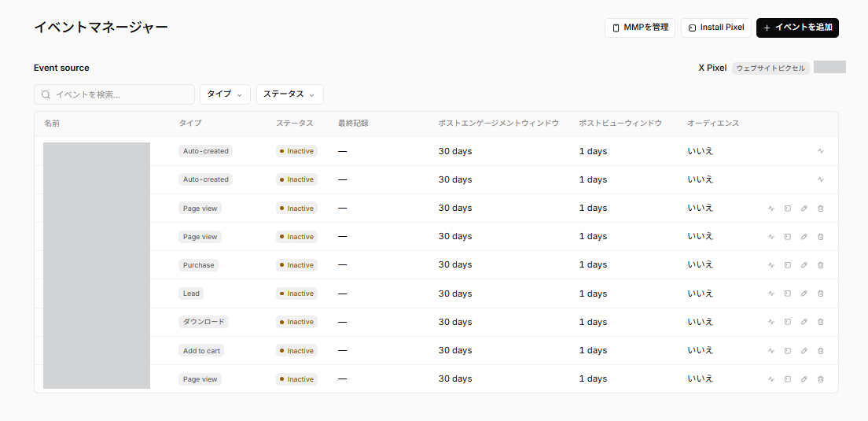Delete the Purchase event with trash icon

[x=820, y=265]
